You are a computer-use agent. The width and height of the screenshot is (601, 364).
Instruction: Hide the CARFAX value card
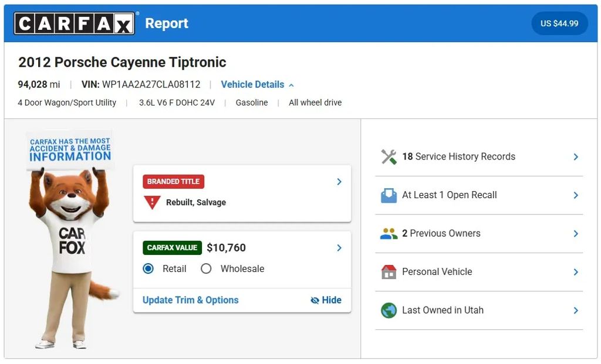coord(326,300)
